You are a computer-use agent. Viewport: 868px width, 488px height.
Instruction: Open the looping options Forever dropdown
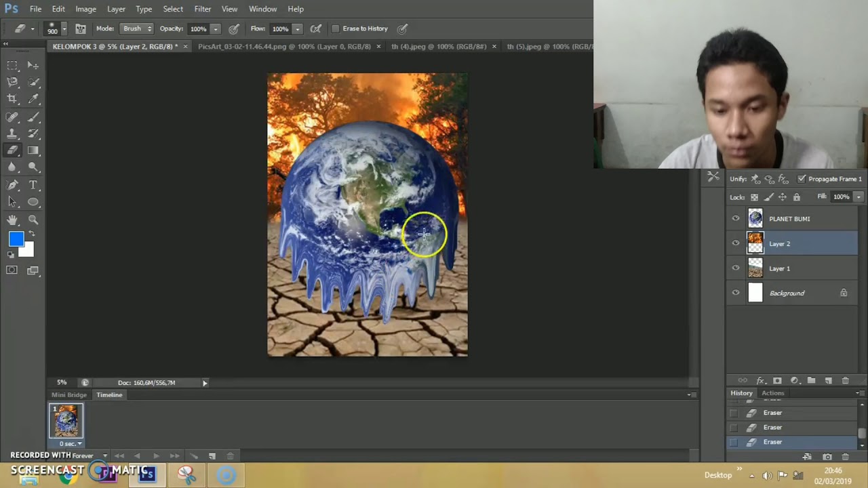pyautogui.click(x=90, y=456)
